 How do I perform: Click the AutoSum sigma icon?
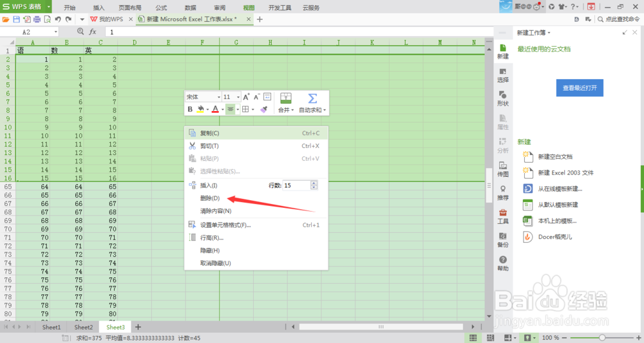pyautogui.click(x=312, y=98)
